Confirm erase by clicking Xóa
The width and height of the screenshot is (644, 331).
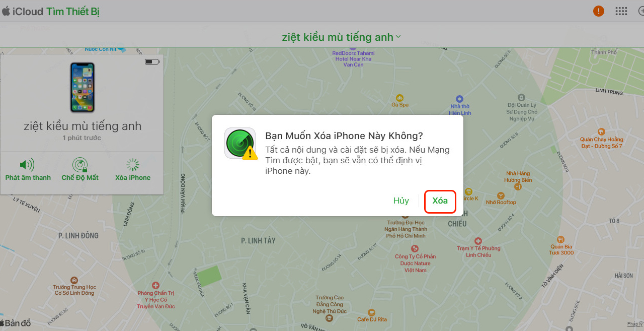440,201
